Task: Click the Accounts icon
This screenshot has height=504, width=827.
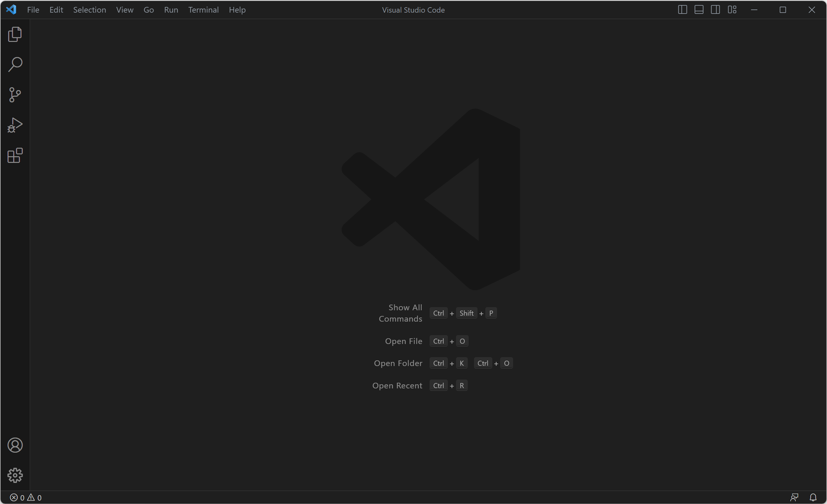Action: point(15,445)
